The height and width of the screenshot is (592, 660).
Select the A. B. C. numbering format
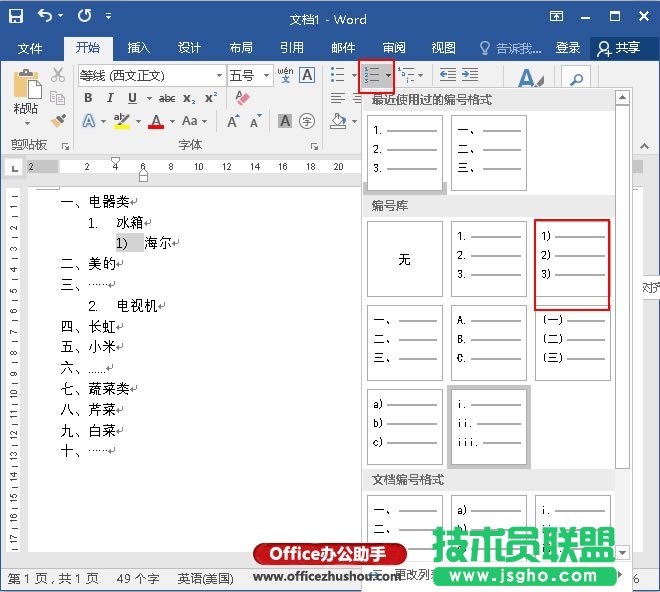(489, 343)
